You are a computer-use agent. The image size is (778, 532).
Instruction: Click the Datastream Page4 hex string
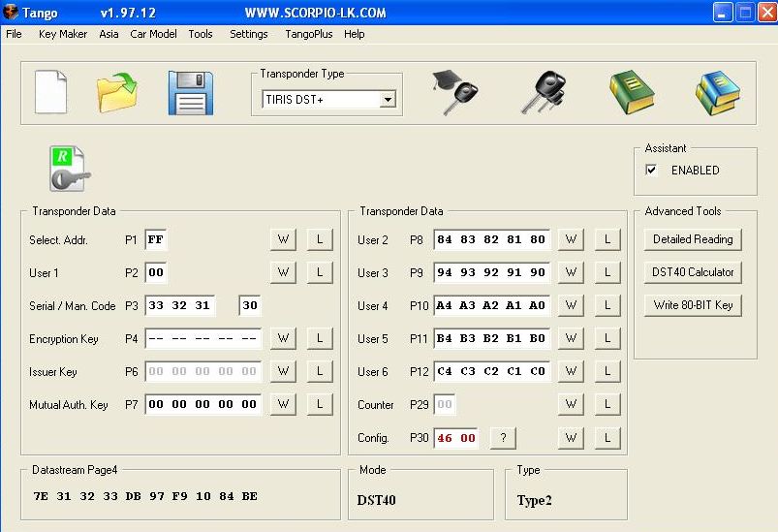pos(145,496)
